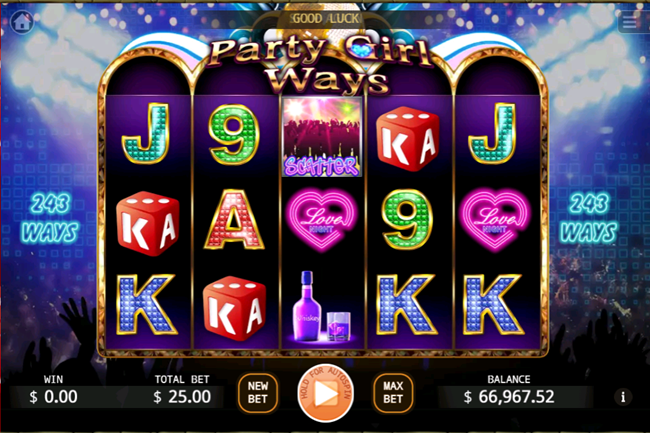Click the KA dice in first reel
The width and height of the screenshot is (650, 433).
pos(148,223)
